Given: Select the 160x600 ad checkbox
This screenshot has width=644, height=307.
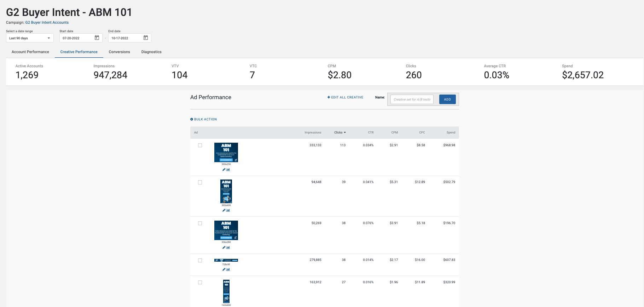Looking at the screenshot, I should [x=200, y=283].
